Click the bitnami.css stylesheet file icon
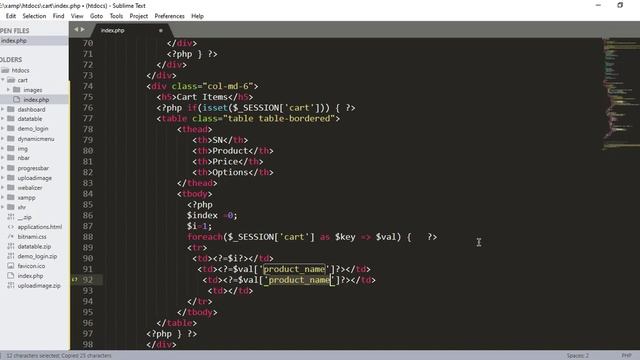 tap(11, 236)
